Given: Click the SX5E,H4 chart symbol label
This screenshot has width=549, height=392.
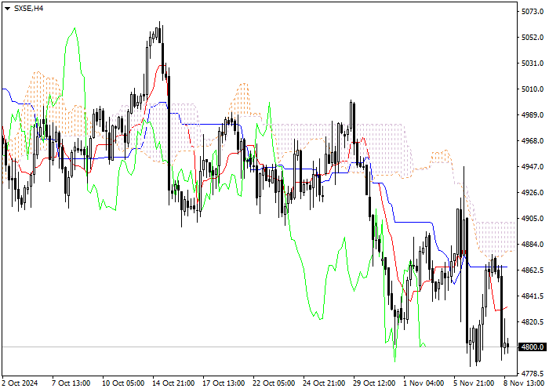Looking at the screenshot, I should point(28,9).
